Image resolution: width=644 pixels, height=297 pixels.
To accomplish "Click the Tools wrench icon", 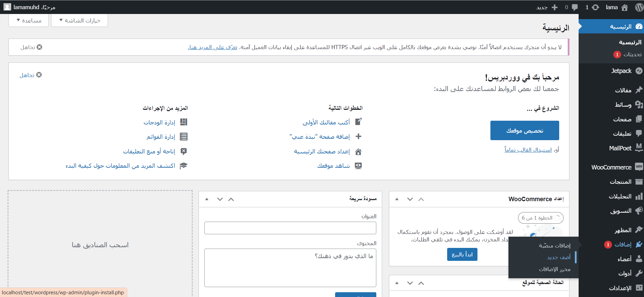I will point(639,273).
